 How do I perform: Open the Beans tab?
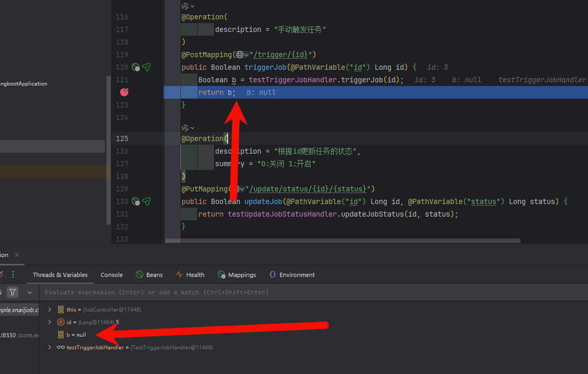click(x=149, y=275)
